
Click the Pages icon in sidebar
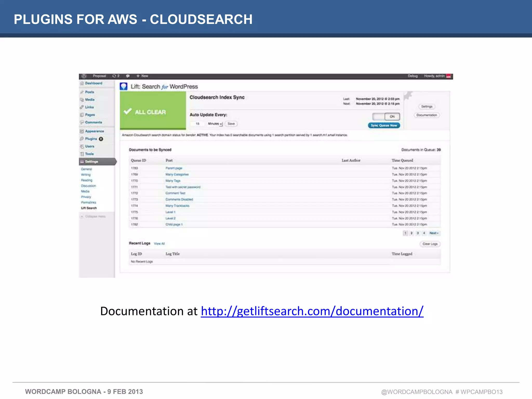(x=82, y=115)
